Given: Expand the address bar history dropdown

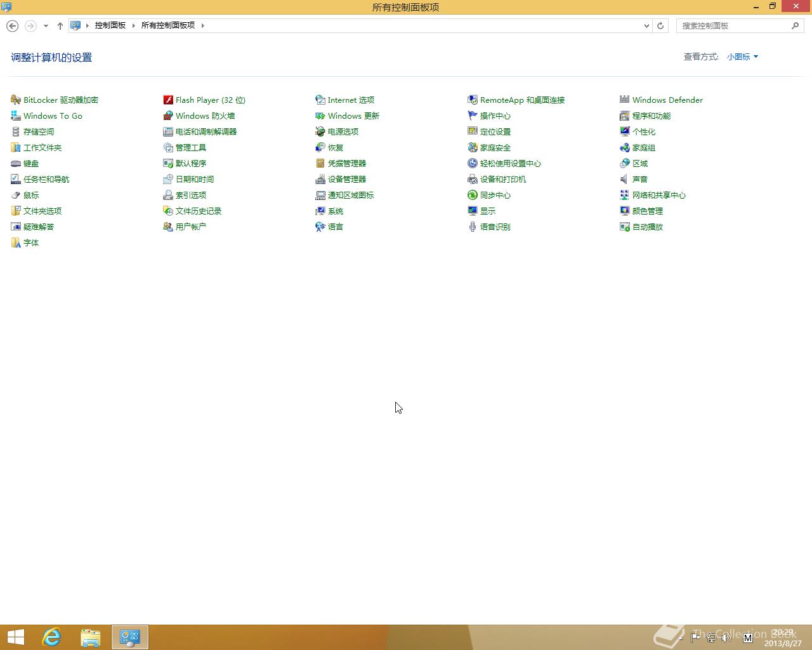Looking at the screenshot, I should 646,25.
